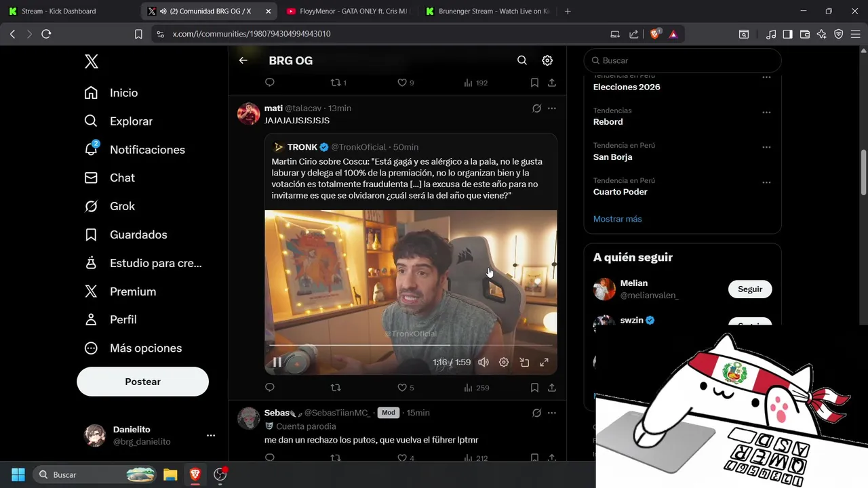This screenshot has height=488, width=868.
Task: Repost mati's post
Action: (335, 388)
